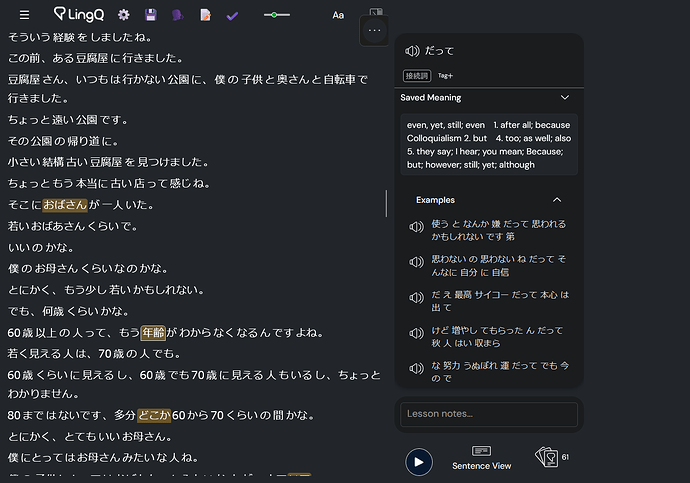Click the lesson audio play button
This screenshot has width=690, height=483.
pos(418,462)
